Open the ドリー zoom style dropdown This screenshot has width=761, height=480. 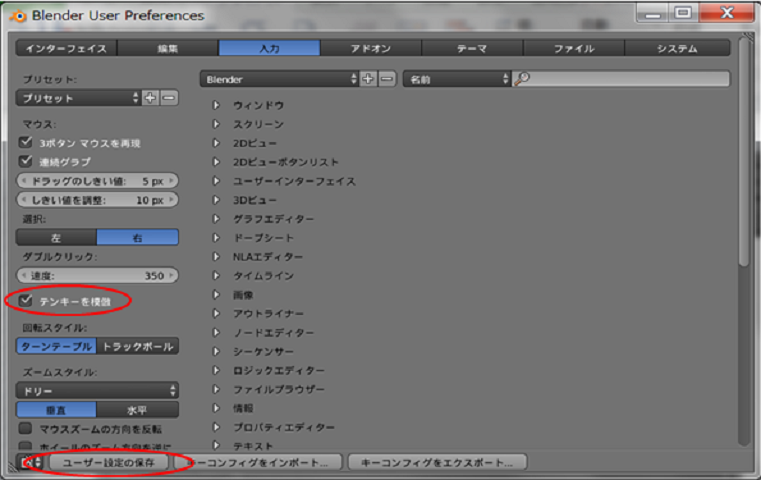(x=97, y=390)
